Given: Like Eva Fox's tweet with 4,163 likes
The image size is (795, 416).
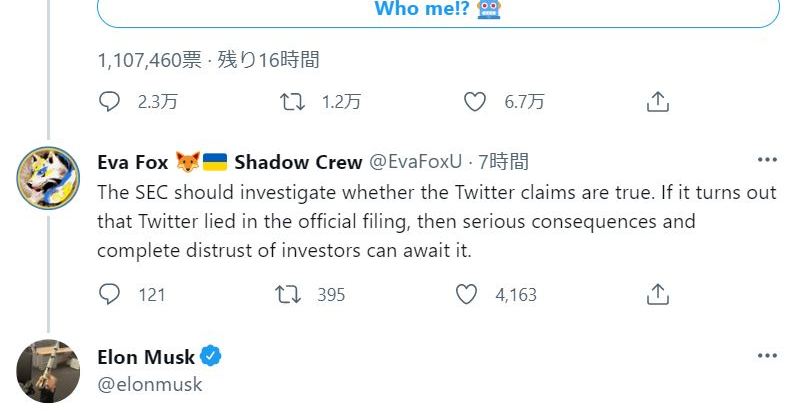Looking at the screenshot, I should click(466, 294).
